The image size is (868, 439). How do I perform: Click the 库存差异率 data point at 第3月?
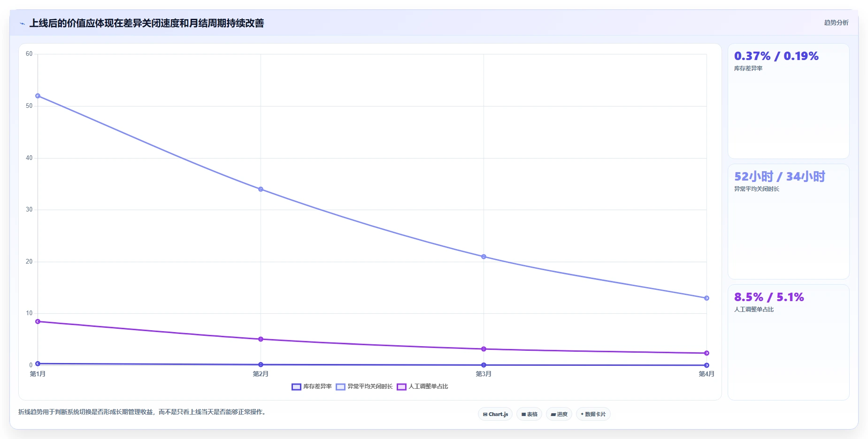click(484, 365)
